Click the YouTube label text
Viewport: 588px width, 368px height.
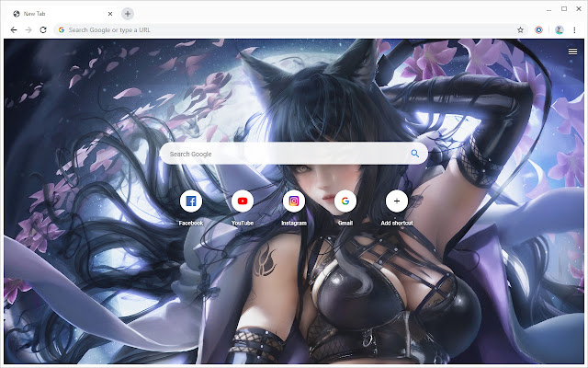pos(243,223)
